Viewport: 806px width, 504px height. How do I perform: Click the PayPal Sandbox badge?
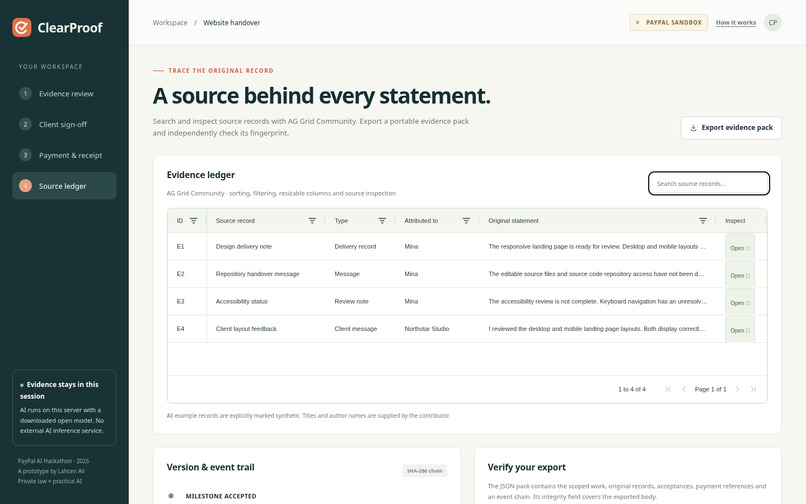(x=669, y=23)
